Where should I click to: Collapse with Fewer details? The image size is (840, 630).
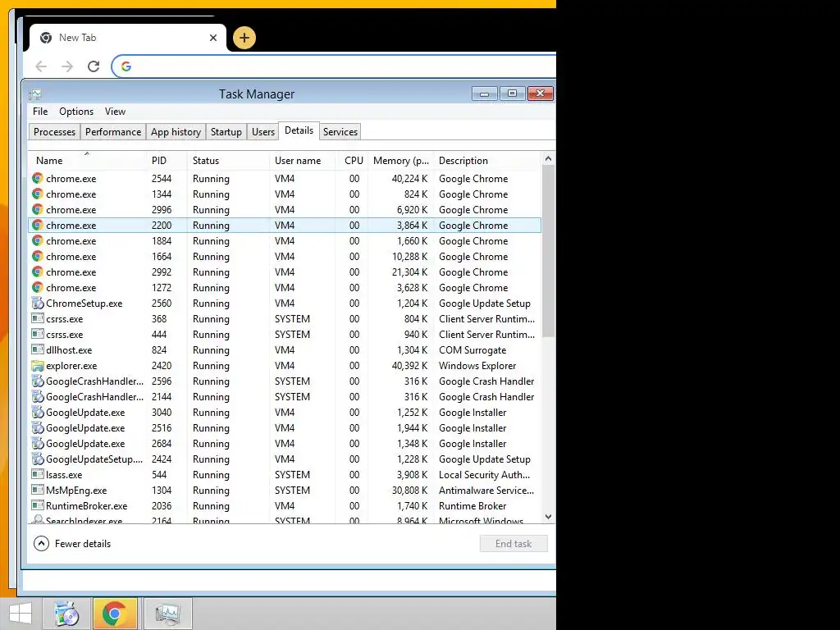(72, 544)
